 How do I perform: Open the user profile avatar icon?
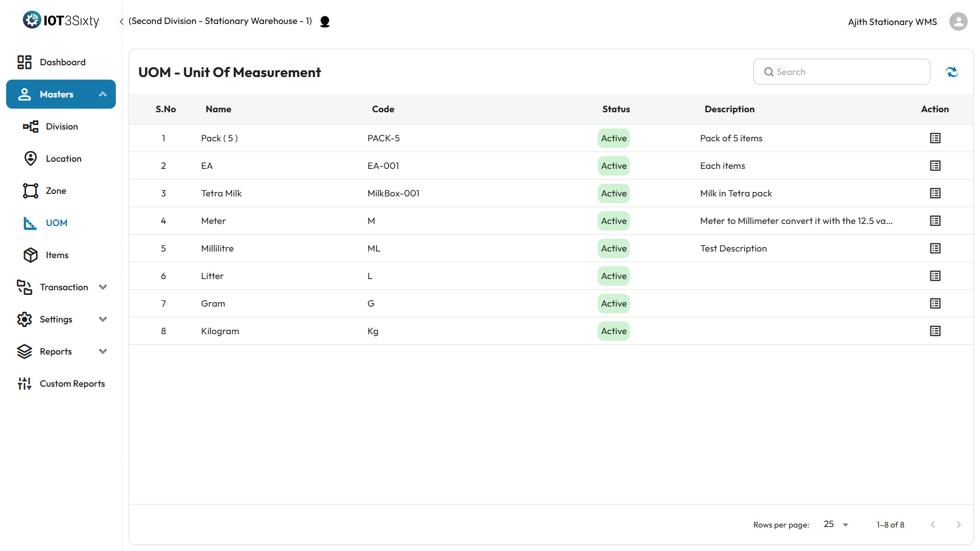pos(958,21)
